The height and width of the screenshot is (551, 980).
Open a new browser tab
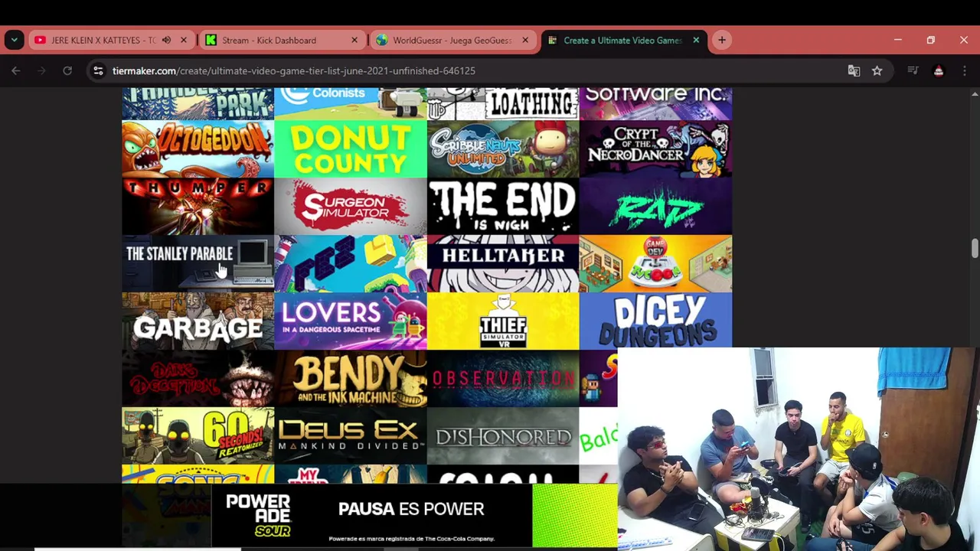[x=721, y=40]
